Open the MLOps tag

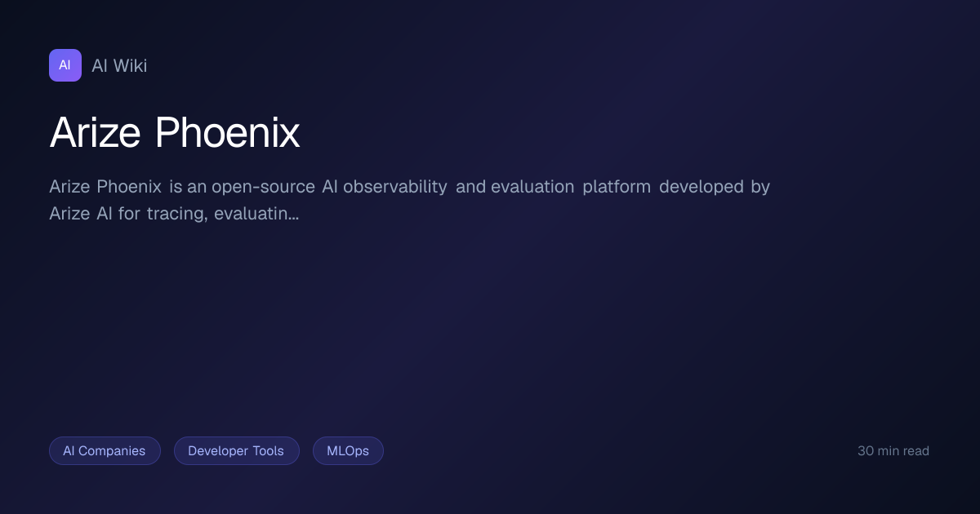(x=348, y=450)
